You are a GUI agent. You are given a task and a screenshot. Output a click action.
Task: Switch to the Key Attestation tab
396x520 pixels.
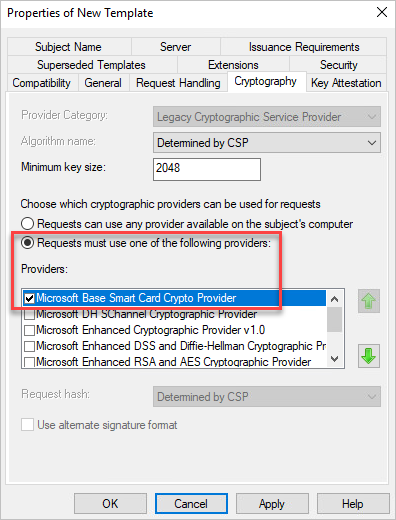coord(346,83)
